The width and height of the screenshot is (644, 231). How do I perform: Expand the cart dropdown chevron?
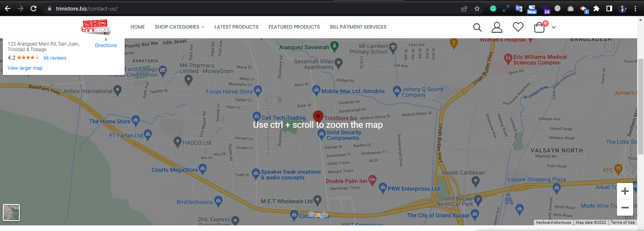click(554, 27)
